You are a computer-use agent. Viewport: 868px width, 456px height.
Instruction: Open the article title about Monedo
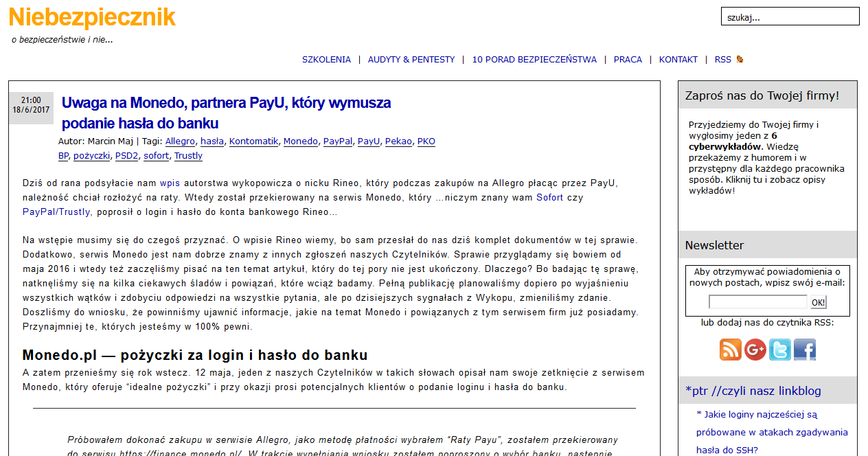coord(226,113)
